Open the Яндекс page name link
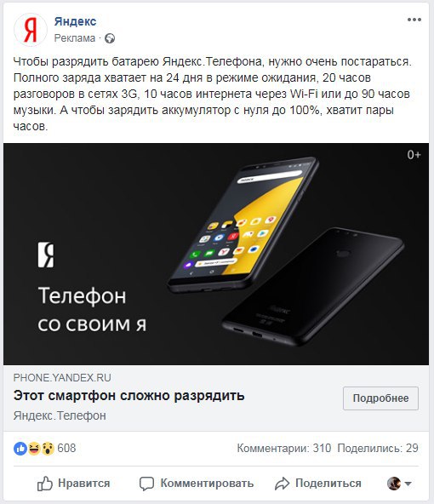Viewport: 434px width, 504px height. (x=75, y=21)
